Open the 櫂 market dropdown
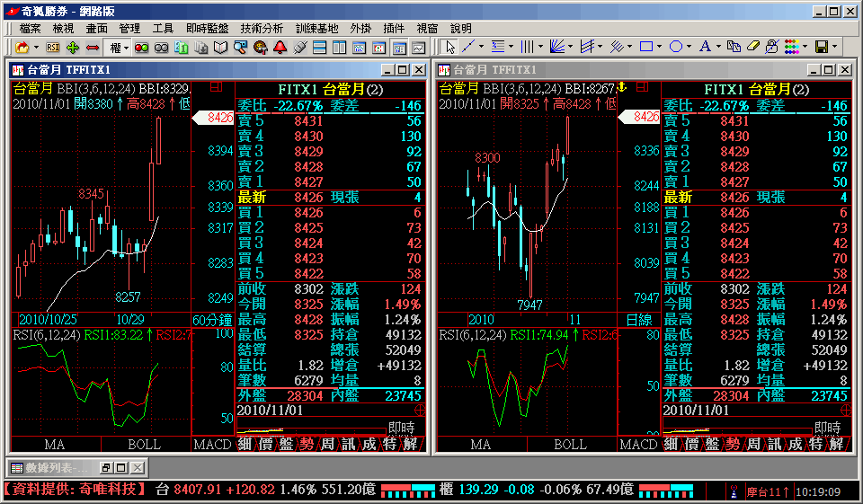This screenshot has height=504, width=863. pos(120,47)
